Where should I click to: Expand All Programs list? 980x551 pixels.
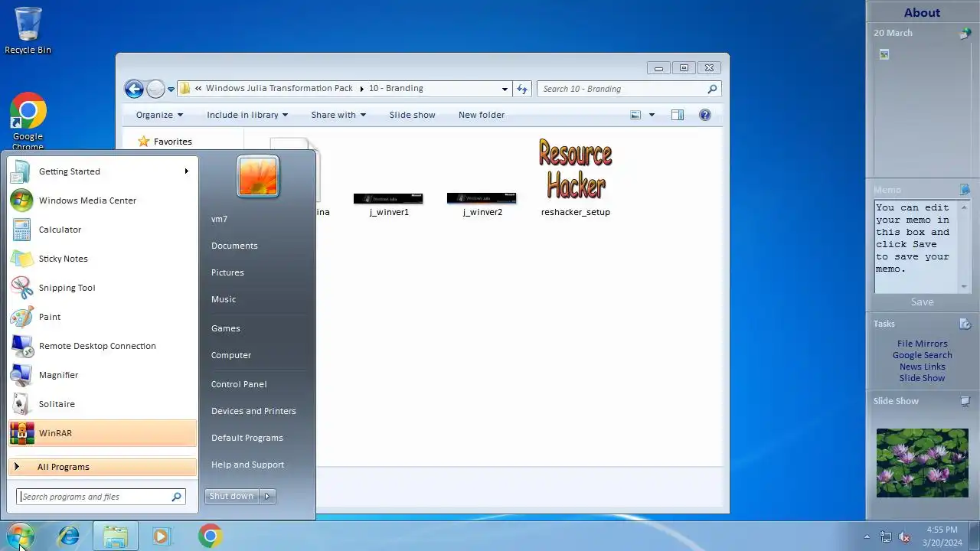coord(102,467)
